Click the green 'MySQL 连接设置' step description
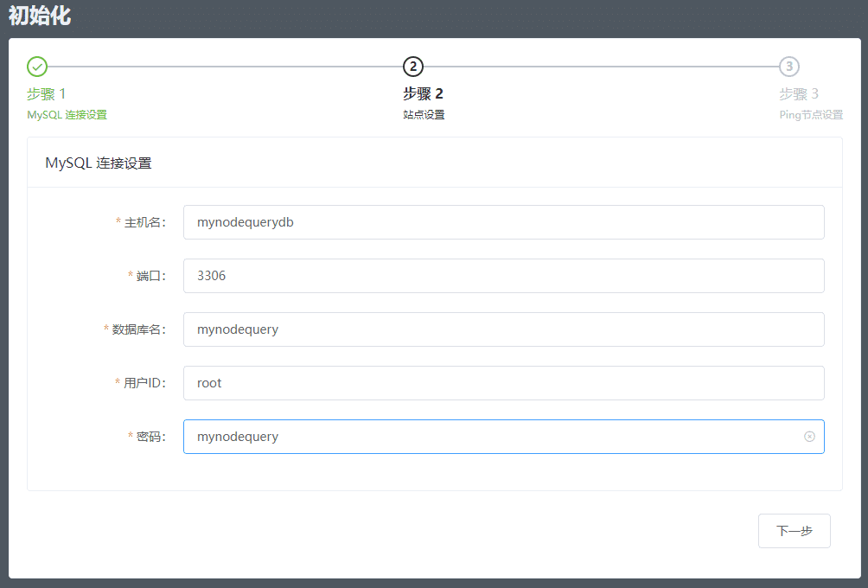The width and height of the screenshot is (868, 588). click(67, 114)
